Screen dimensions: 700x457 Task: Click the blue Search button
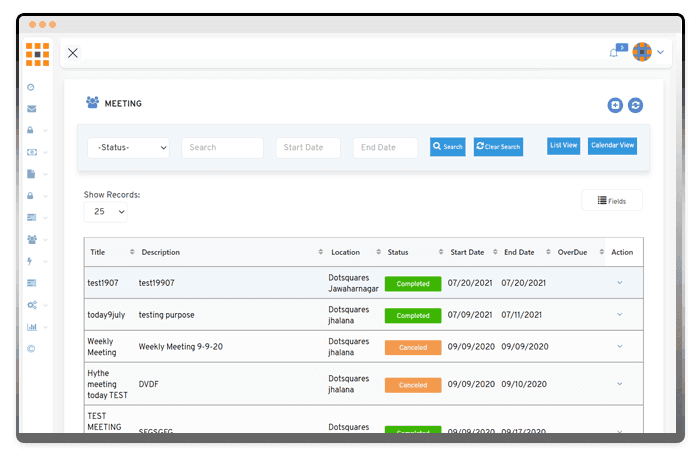click(x=448, y=146)
